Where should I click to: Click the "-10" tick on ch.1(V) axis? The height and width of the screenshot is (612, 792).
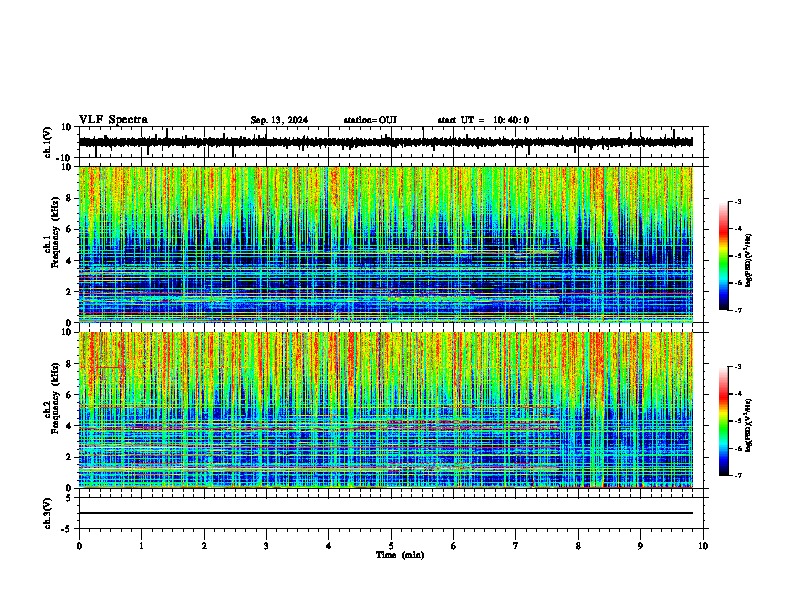[x=64, y=158]
